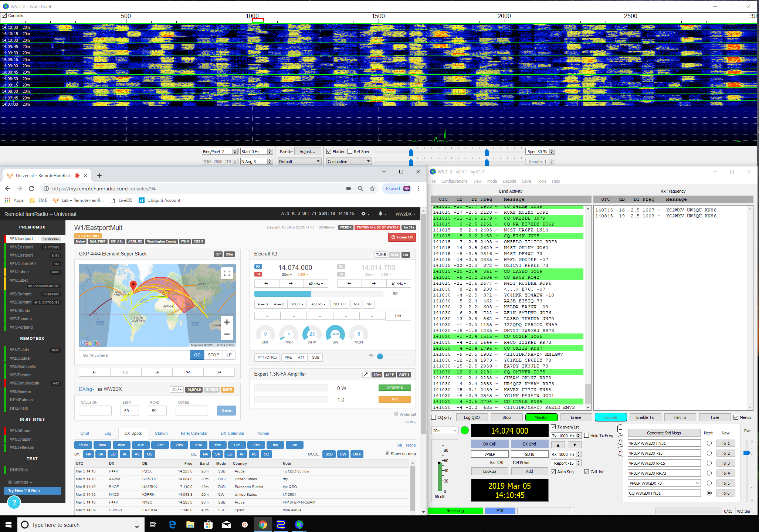Toggle Controls checkbox in Wide Graph
This screenshot has height=532, width=759.
[x=4, y=16]
